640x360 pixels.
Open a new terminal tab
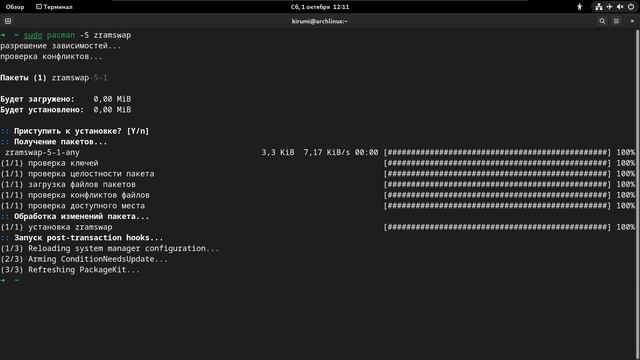pyautogui.click(x=8, y=21)
